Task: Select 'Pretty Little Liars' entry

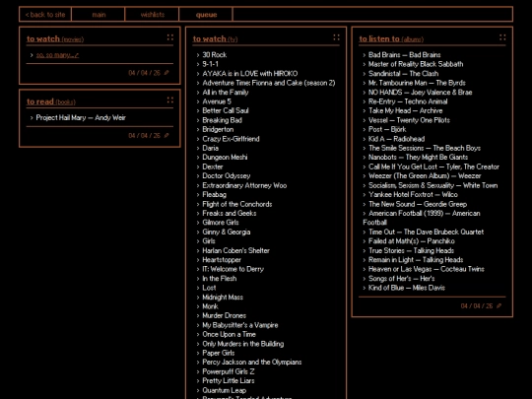Action: click(x=229, y=380)
